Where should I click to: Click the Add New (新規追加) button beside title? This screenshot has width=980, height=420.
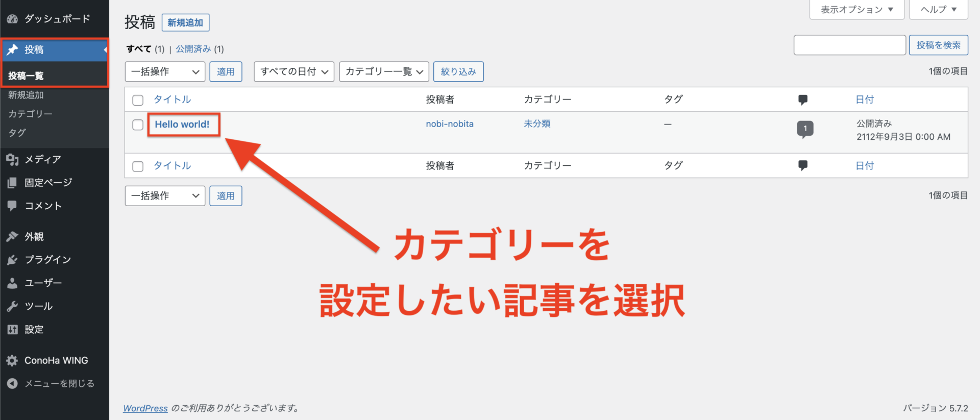185,23
